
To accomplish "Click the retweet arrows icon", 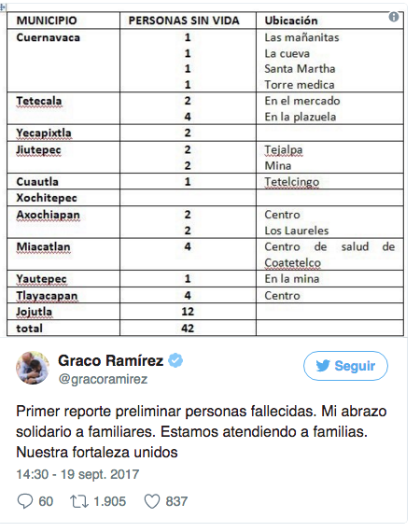I will [79, 501].
